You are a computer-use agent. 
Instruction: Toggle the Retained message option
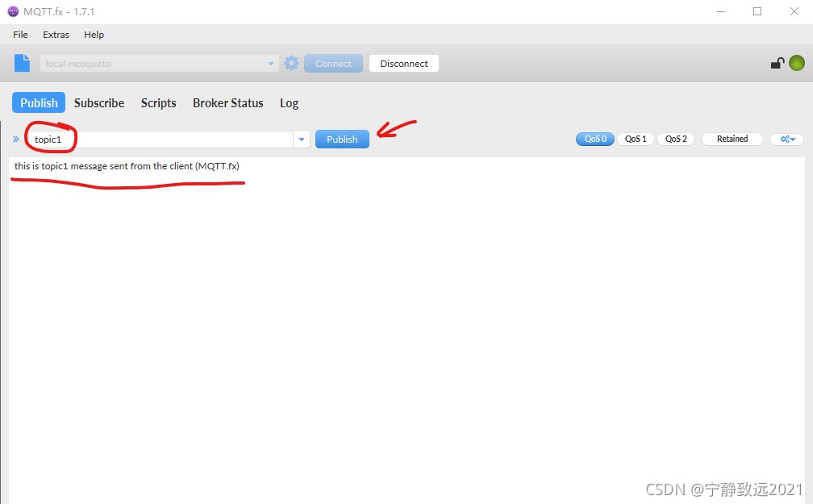pos(732,139)
